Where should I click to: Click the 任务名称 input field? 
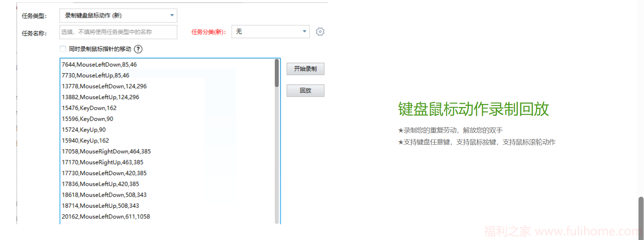click(118, 32)
